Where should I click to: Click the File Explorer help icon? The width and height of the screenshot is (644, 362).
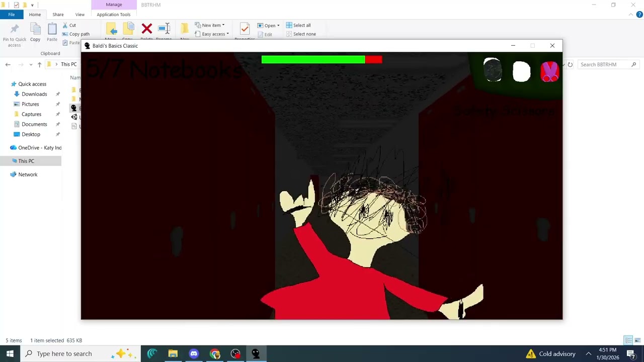tap(639, 15)
